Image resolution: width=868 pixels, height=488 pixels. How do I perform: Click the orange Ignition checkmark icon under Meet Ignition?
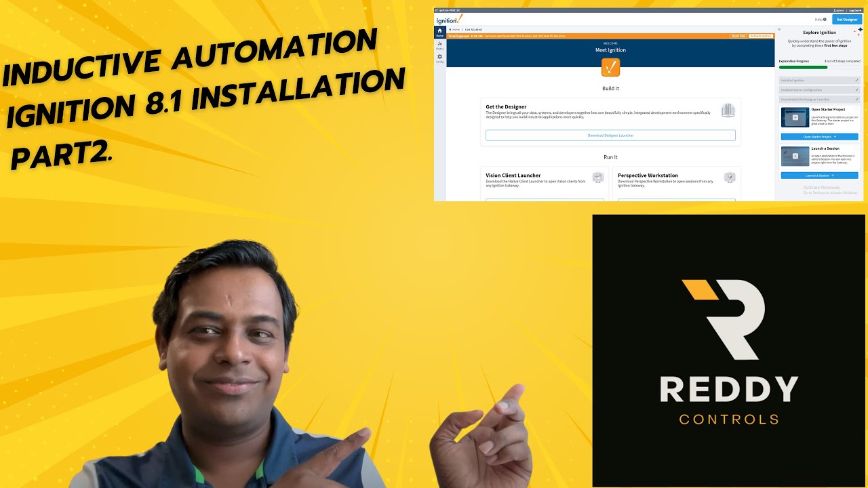click(x=610, y=67)
